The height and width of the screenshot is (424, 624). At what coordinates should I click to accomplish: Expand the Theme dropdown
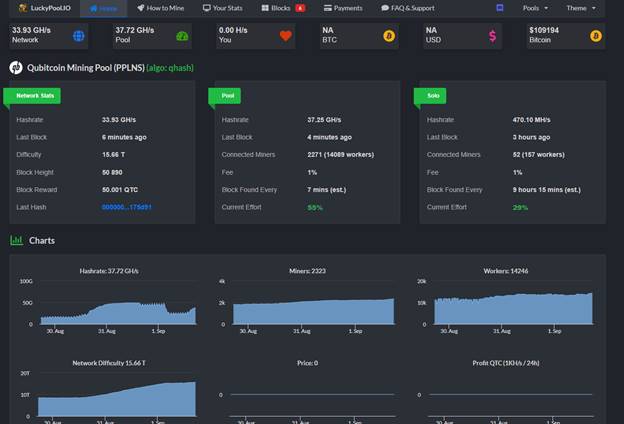point(581,8)
